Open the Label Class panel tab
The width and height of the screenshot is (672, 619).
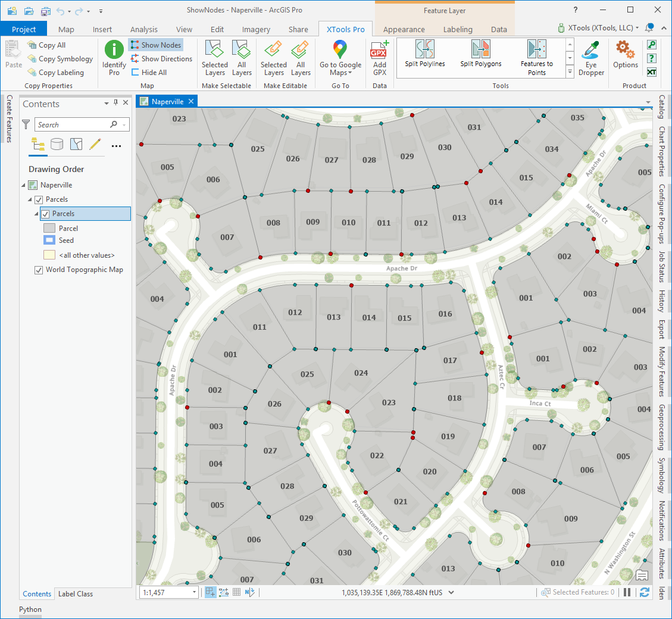pyautogui.click(x=76, y=593)
